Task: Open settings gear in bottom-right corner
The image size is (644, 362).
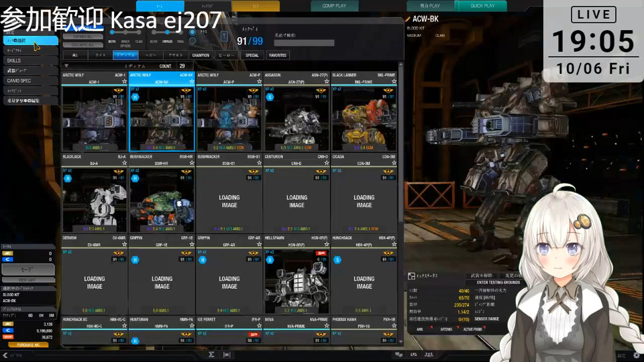Action: 636,355
